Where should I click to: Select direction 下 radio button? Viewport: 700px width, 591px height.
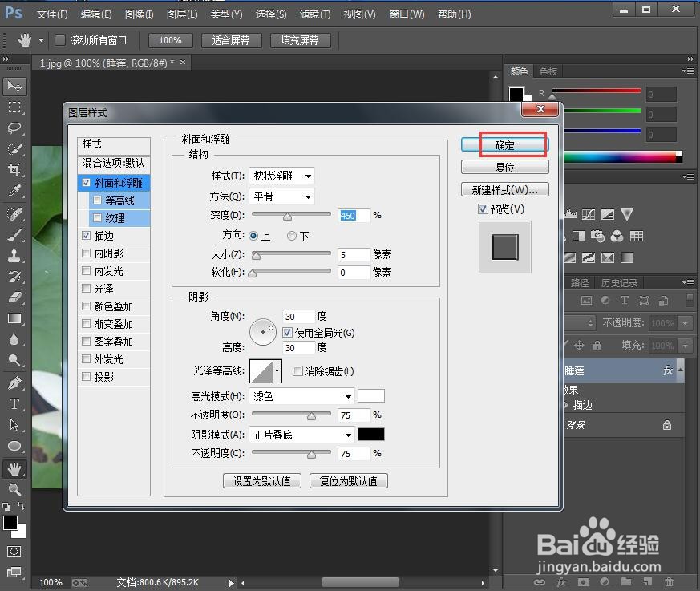click(292, 236)
